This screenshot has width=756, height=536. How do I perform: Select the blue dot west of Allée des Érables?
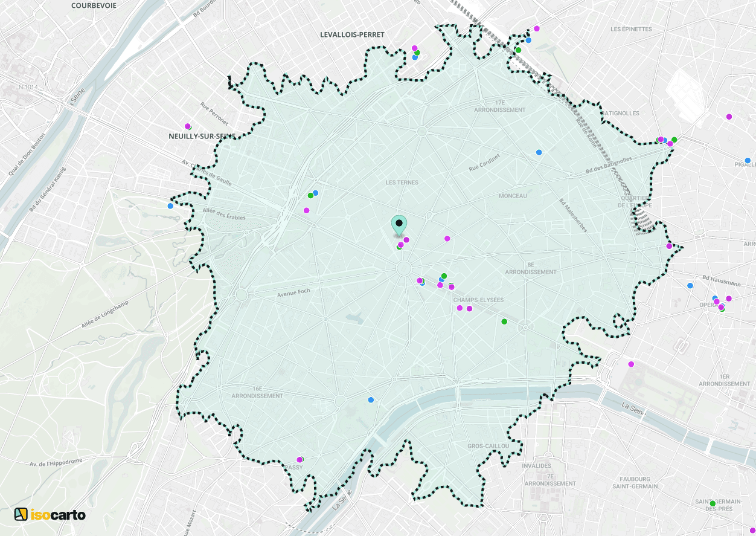pyautogui.click(x=170, y=206)
